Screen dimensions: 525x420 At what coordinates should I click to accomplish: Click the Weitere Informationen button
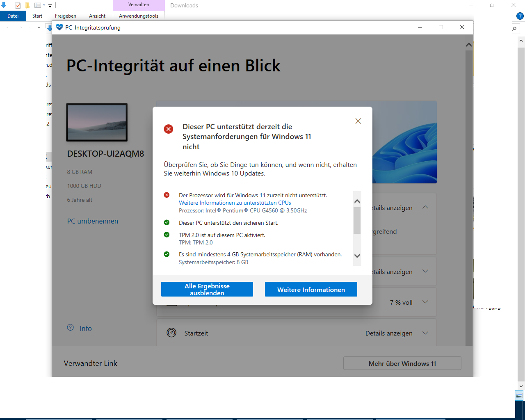point(311,289)
